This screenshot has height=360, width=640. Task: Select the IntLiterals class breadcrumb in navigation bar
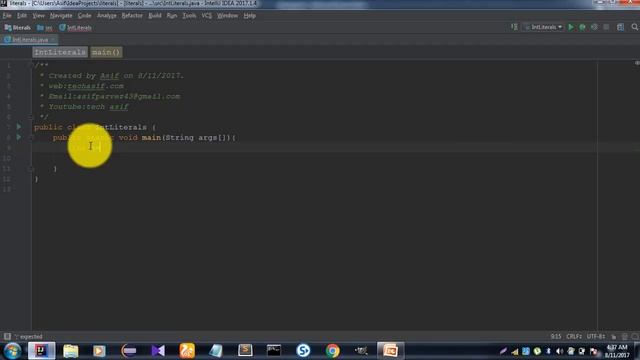(x=76, y=28)
